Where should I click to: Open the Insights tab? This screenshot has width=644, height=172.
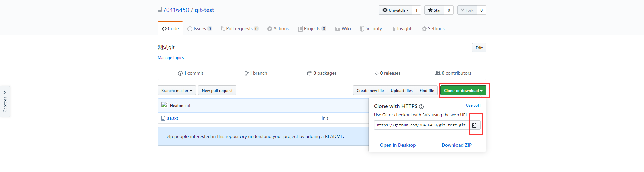pos(402,29)
